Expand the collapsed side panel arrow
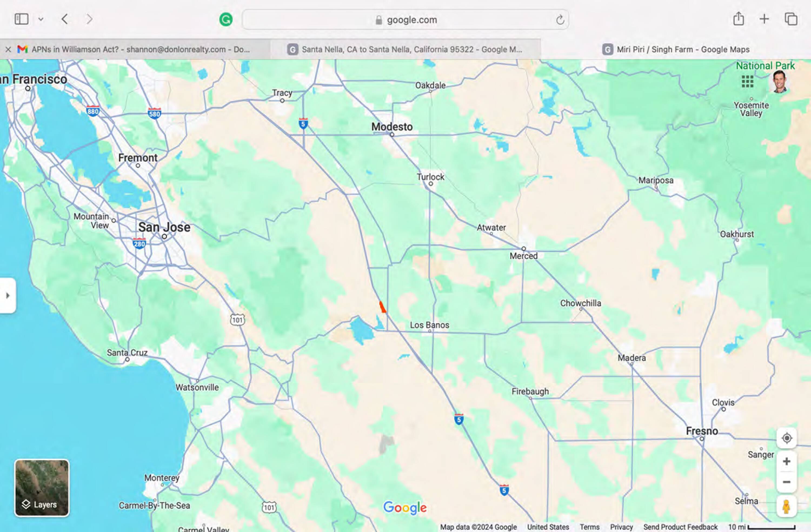This screenshot has height=532, width=811. pos(8,295)
